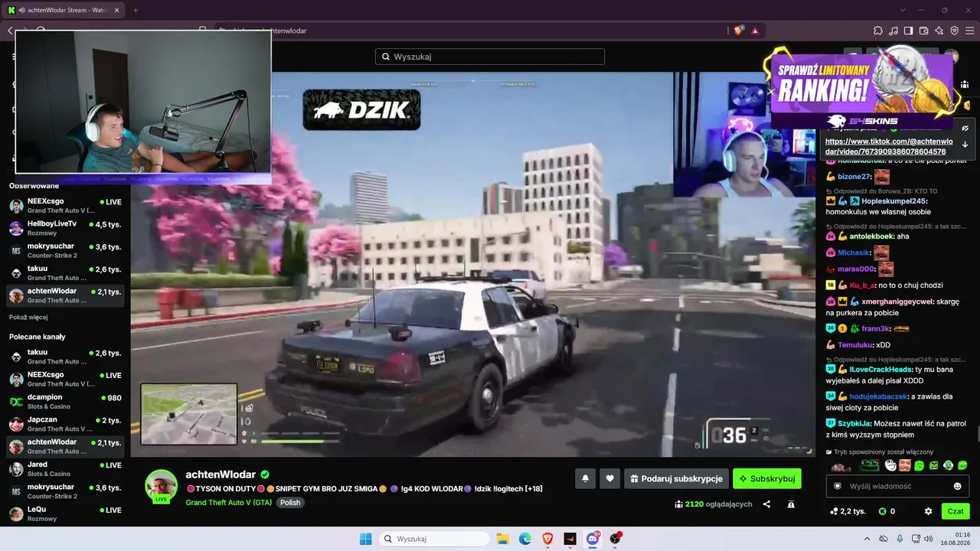
Task: Follow channel with the heart button
Action: (609, 478)
